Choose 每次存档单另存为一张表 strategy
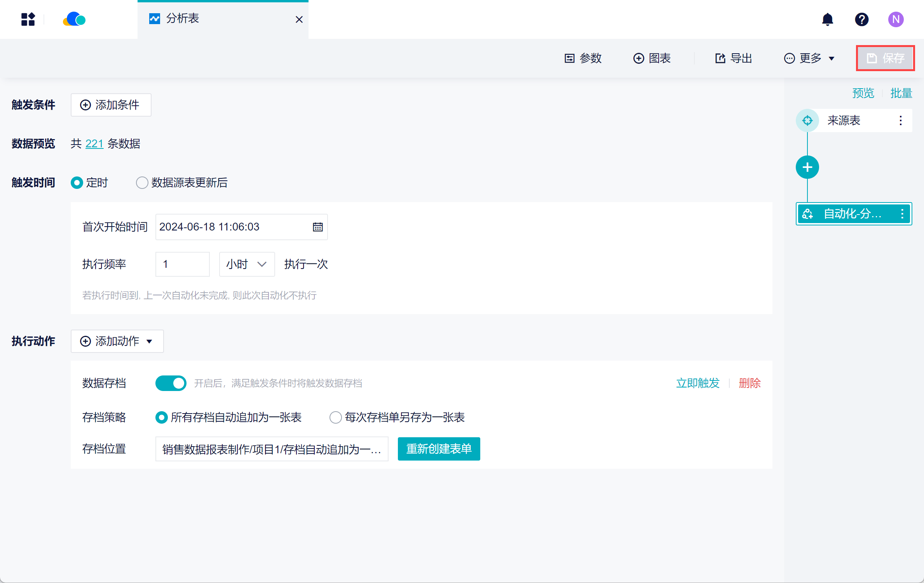924x583 pixels. coord(335,417)
